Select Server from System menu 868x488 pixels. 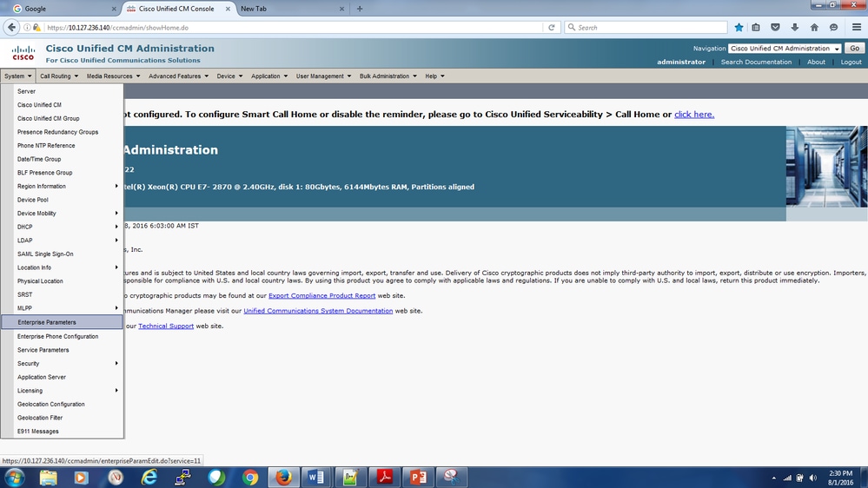(62, 91)
